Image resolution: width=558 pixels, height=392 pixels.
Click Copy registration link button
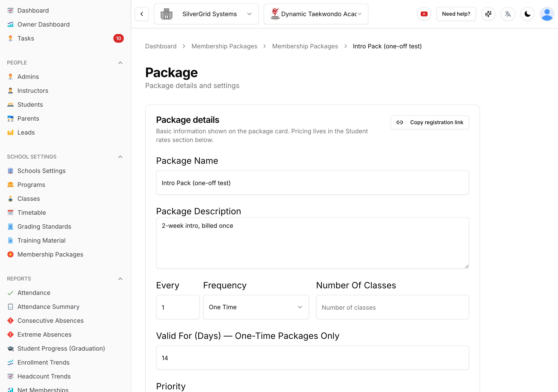(430, 122)
